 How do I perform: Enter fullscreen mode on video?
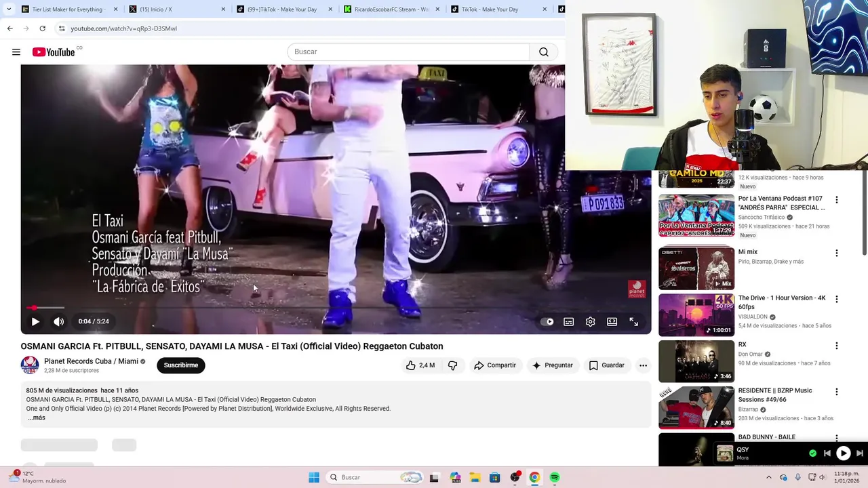pos(634,322)
